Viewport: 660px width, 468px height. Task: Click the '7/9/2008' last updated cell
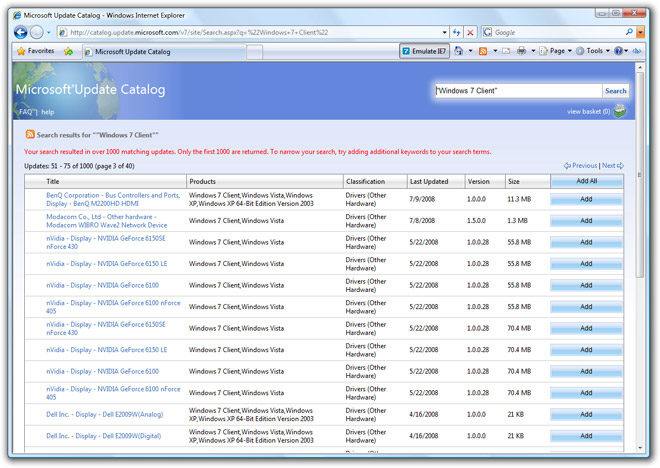(422, 199)
